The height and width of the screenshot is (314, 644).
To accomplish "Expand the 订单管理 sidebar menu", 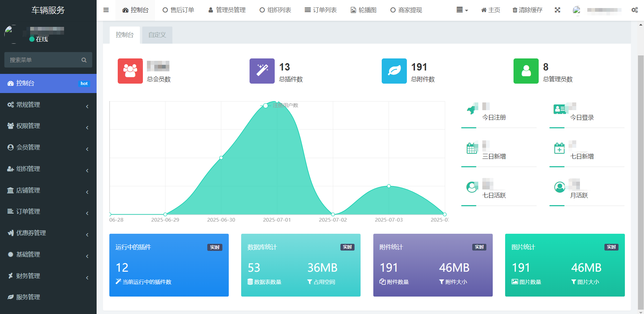I will coord(48,212).
